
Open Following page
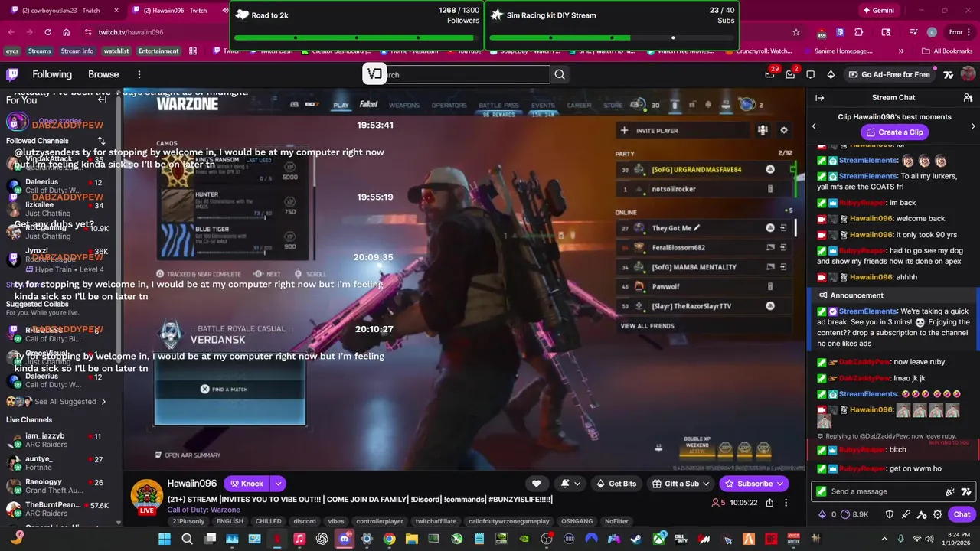52,74
